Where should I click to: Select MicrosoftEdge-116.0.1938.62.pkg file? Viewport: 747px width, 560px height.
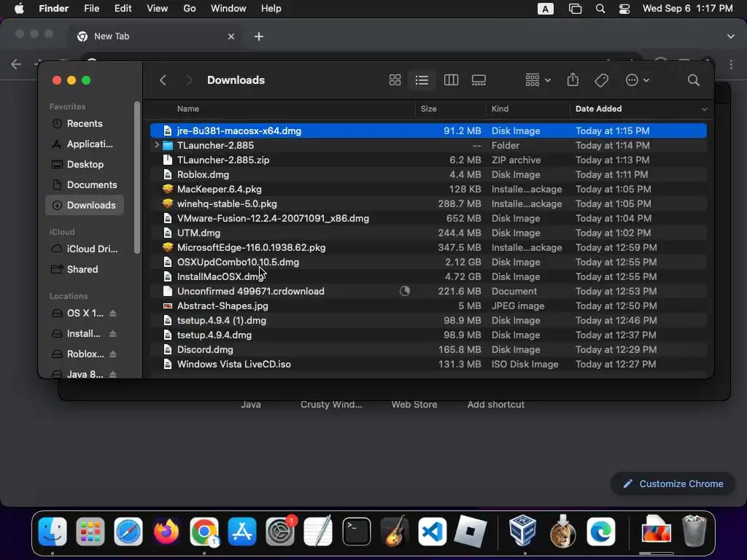(428, 248)
